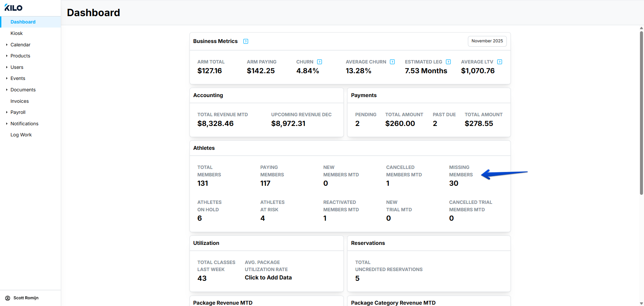
Task: Select Log Work in sidebar
Action: [x=21, y=135]
